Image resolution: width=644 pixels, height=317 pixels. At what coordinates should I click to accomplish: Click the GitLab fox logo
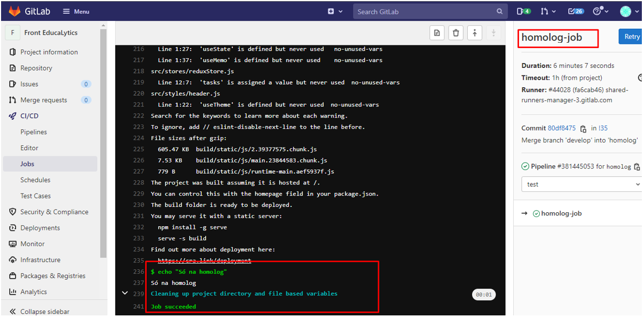[x=14, y=11]
